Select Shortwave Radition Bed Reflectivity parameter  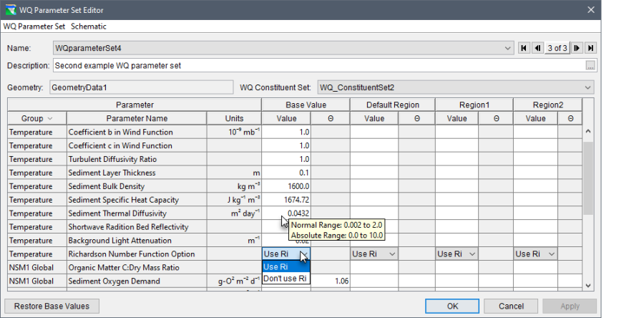click(x=137, y=227)
